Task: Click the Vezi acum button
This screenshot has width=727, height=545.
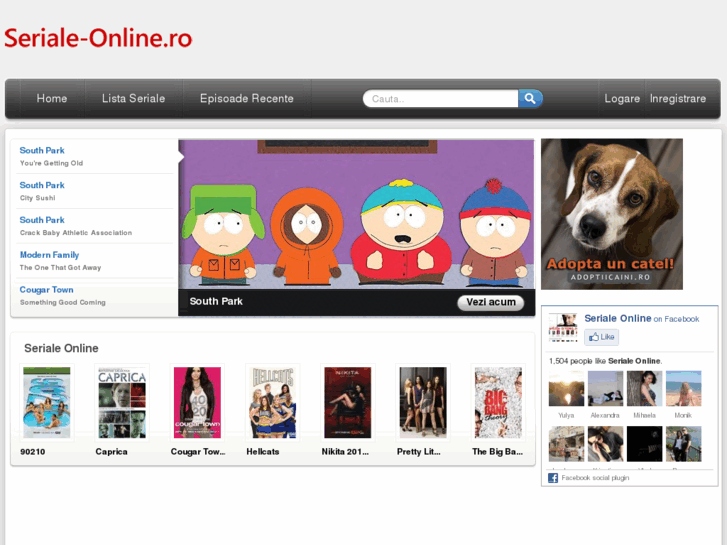Action: pos(491,302)
